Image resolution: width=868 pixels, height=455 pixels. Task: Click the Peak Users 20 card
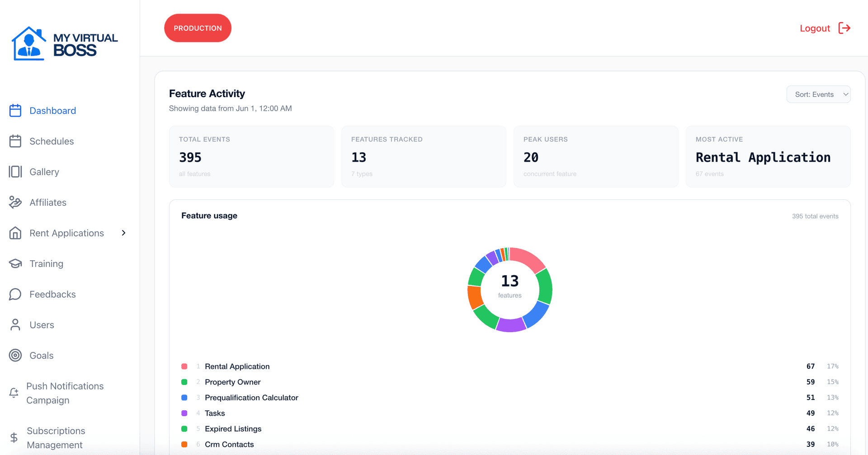(596, 156)
